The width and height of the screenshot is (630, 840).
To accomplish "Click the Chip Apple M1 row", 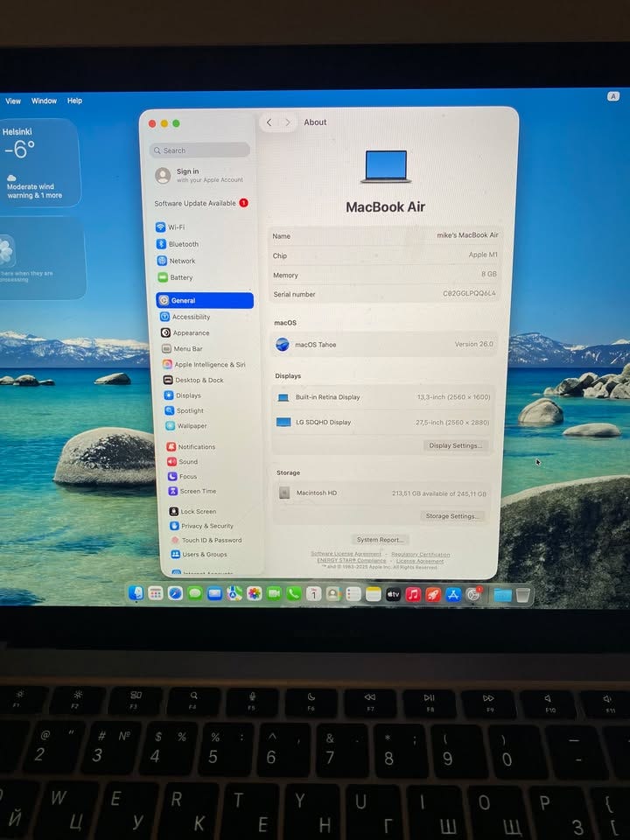I will tap(385, 255).
